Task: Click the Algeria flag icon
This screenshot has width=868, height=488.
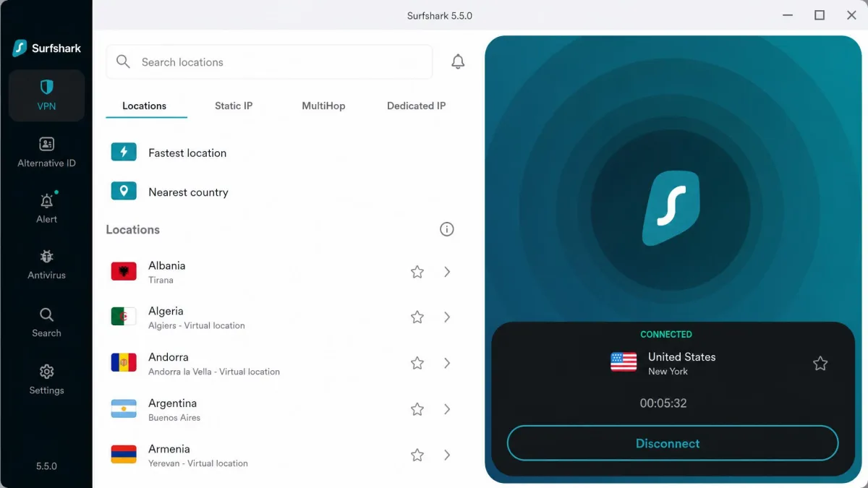Action: (x=124, y=317)
